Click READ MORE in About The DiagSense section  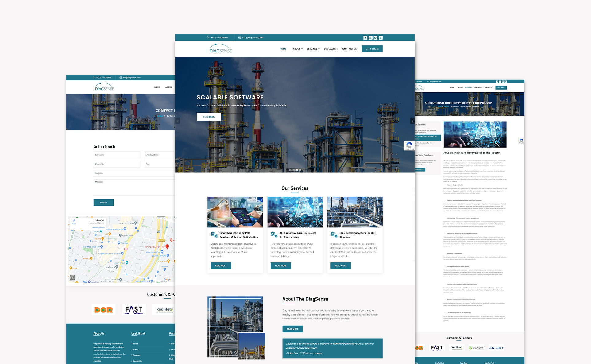(x=292, y=329)
